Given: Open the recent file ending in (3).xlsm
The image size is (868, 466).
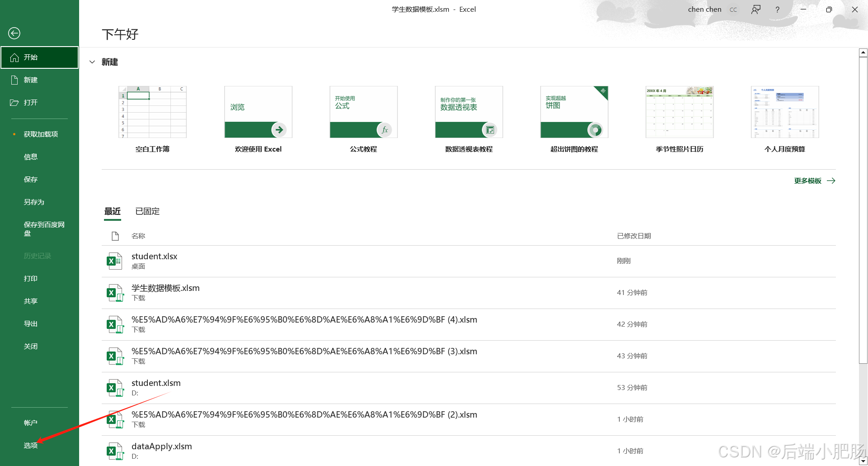Looking at the screenshot, I should click(x=468, y=356).
